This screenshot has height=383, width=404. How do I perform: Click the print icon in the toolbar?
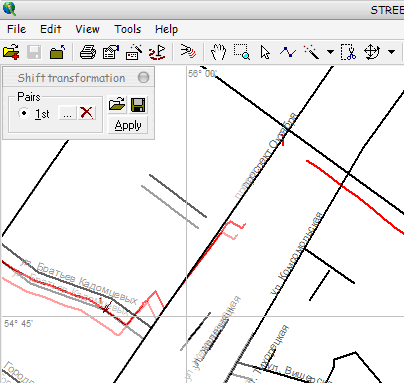[88, 52]
